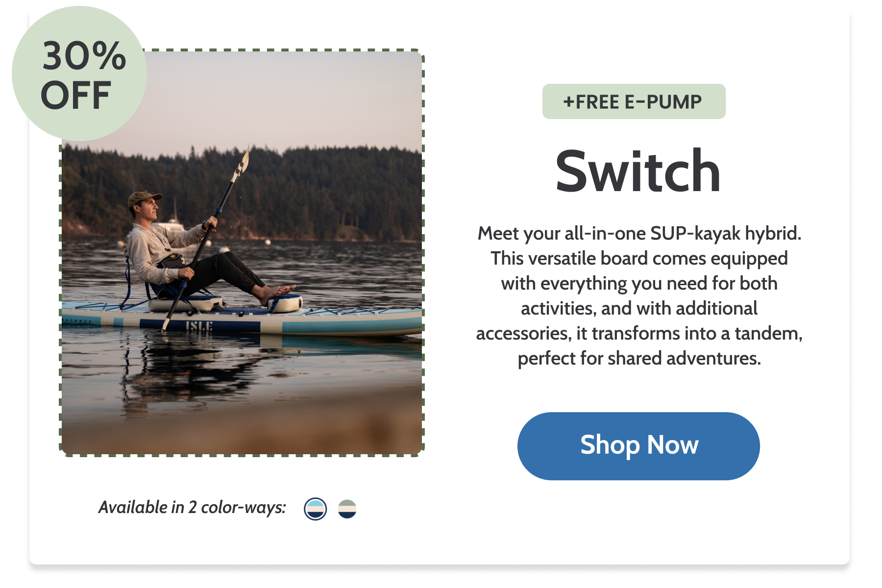882x588 pixels.
Task: Select the +FREE E-PUMP promo tag
Action: coord(634,101)
